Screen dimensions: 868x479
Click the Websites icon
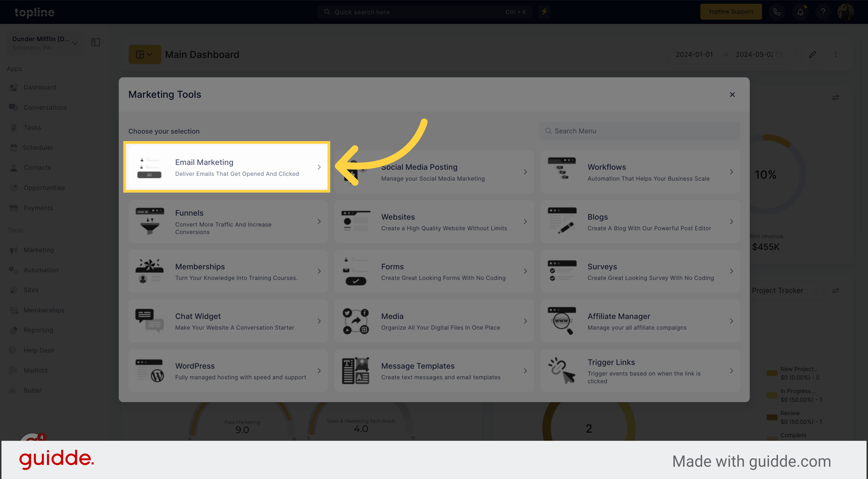click(356, 221)
